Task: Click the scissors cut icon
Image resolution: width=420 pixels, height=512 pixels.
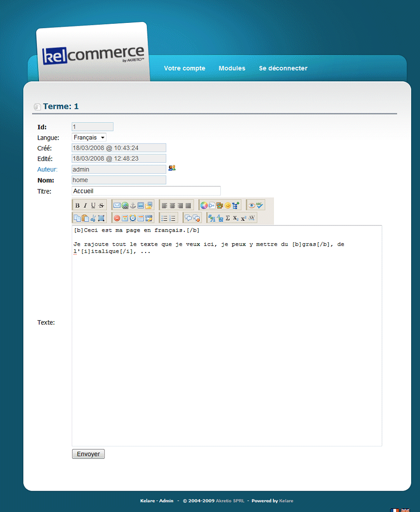Action: [x=93, y=218]
